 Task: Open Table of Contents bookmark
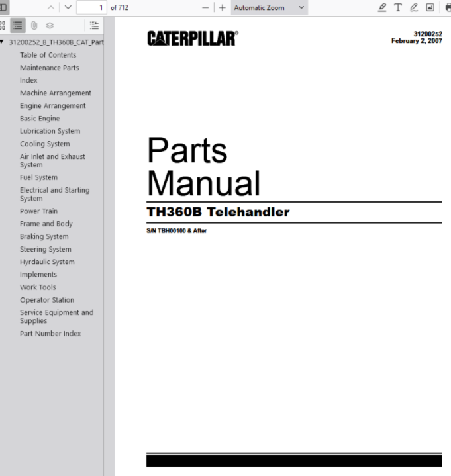pyautogui.click(x=48, y=55)
